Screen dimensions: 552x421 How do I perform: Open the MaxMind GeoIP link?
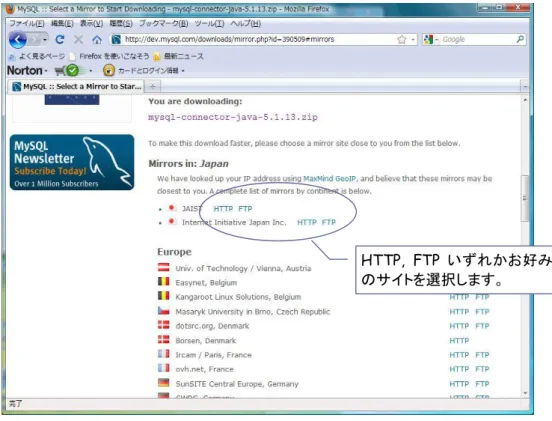click(x=330, y=178)
